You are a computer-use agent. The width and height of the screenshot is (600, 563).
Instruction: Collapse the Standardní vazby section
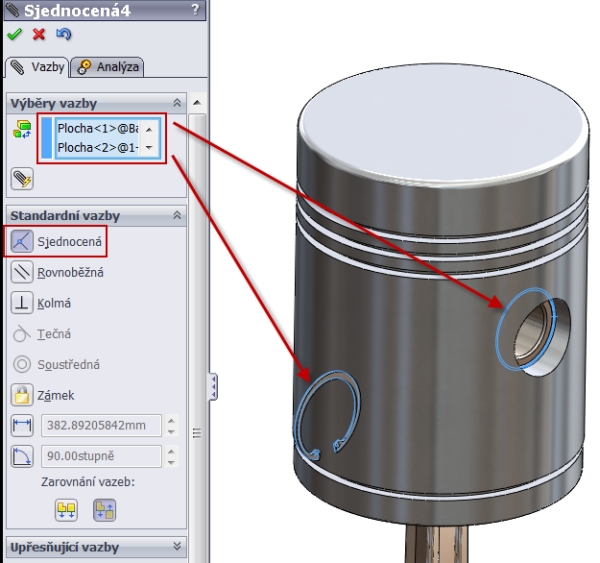[x=177, y=215]
